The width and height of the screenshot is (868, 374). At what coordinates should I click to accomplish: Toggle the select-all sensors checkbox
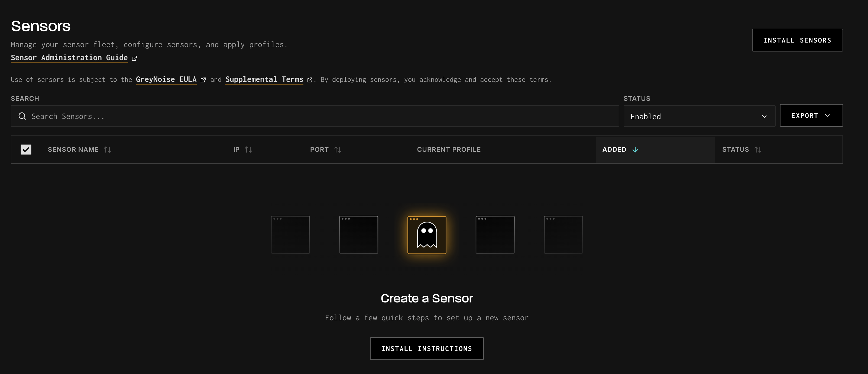point(26,150)
